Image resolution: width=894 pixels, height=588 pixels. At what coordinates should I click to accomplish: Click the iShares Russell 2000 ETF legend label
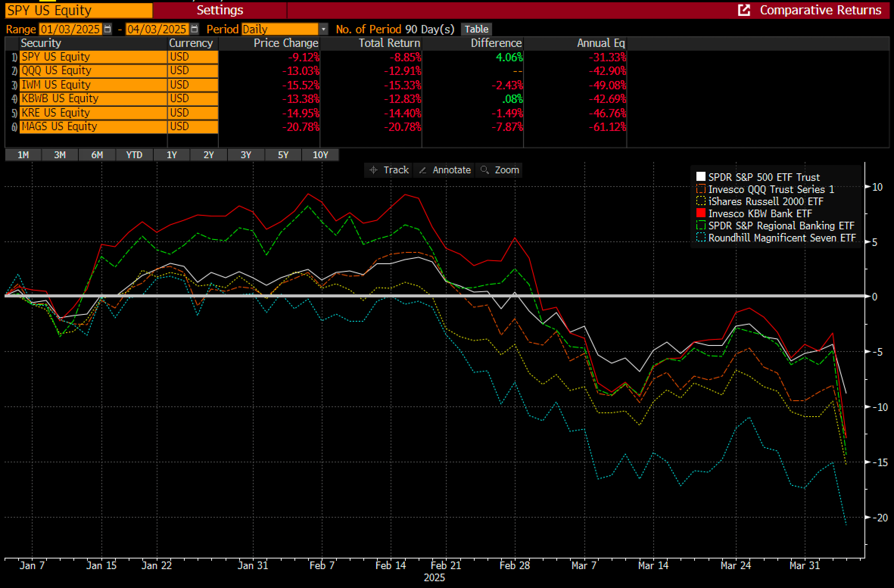tap(766, 201)
